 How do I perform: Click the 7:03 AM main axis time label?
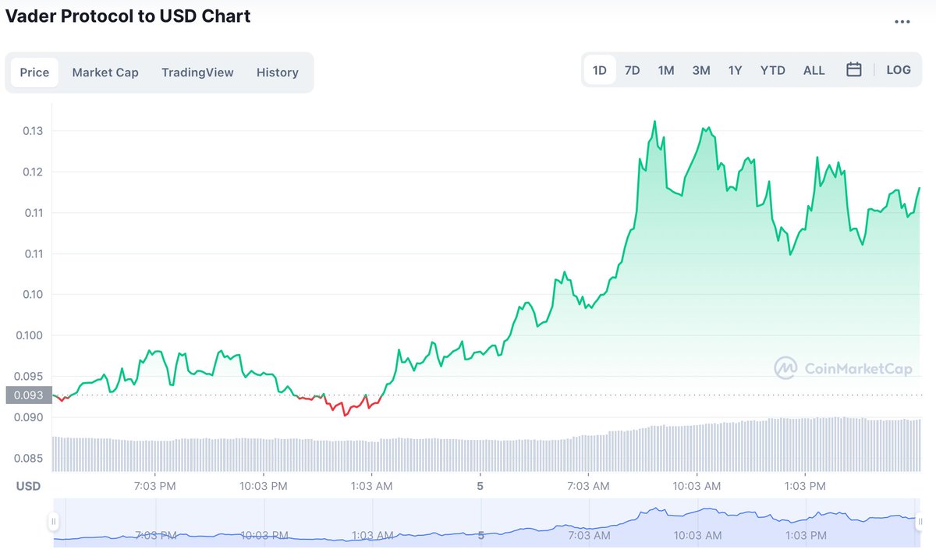pos(588,486)
